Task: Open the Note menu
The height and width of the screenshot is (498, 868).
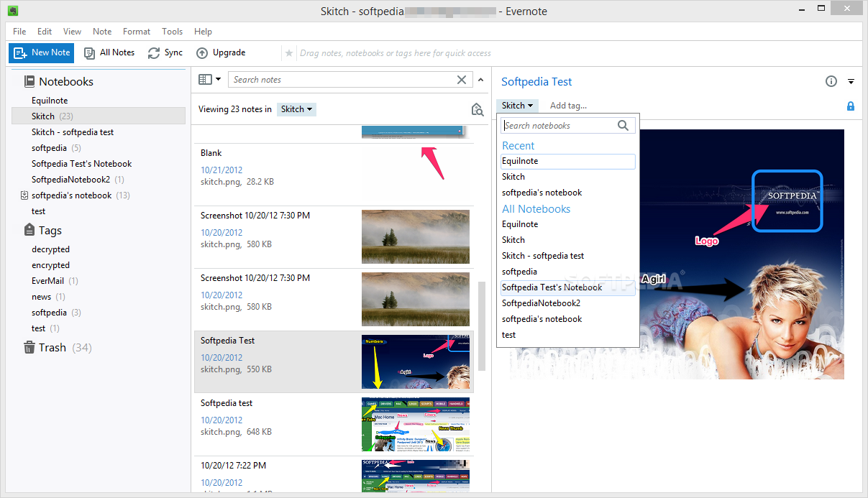Action: click(102, 32)
